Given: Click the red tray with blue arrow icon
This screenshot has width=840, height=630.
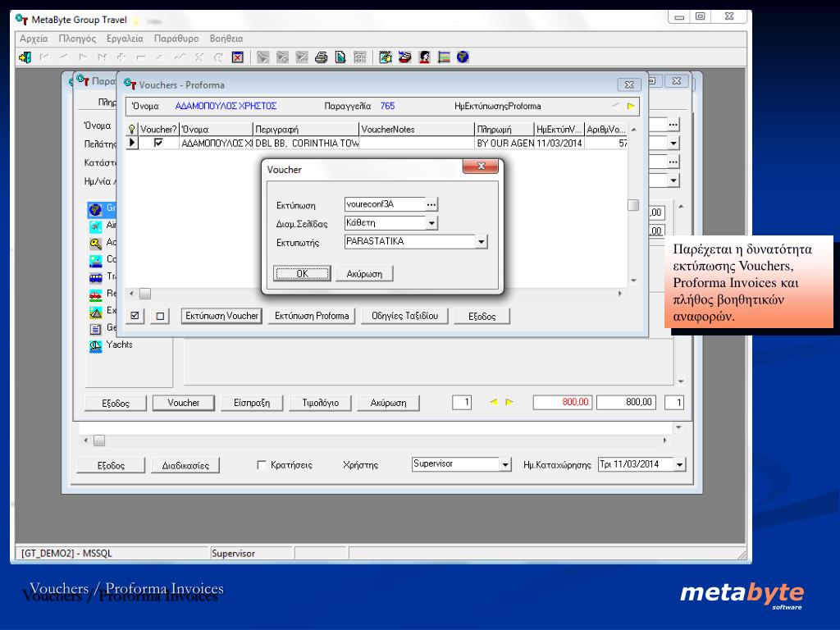Looking at the screenshot, I should coord(404,57).
